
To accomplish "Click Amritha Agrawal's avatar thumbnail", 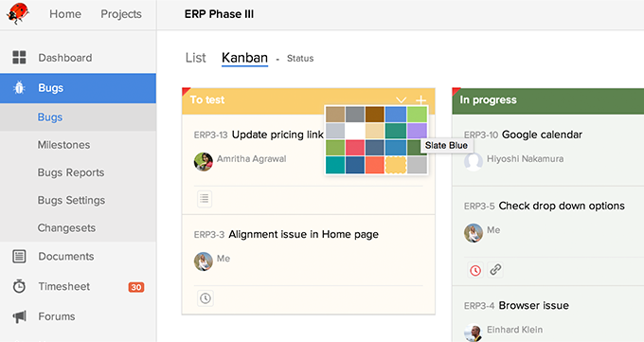I will [x=204, y=162].
